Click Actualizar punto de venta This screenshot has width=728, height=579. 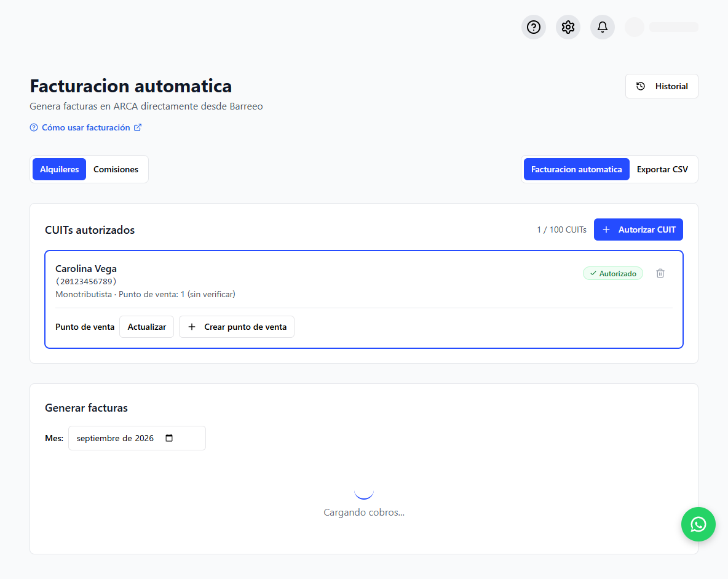[x=147, y=327]
